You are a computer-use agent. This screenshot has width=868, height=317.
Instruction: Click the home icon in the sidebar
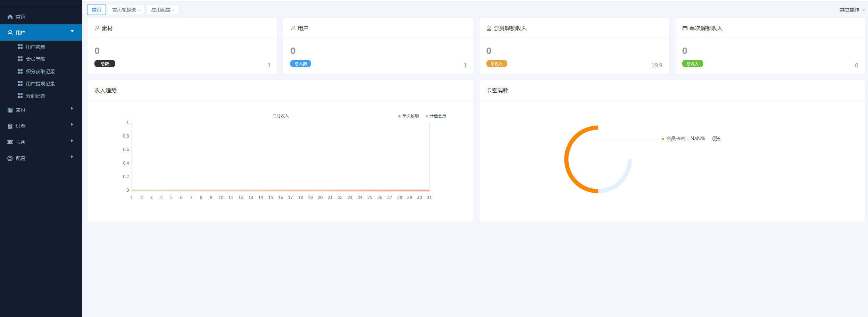tap(10, 17)
